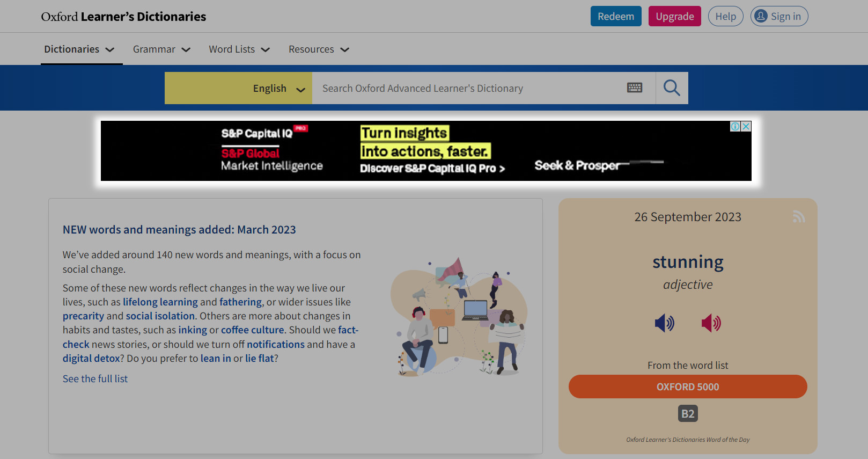Click 'Discover S&P Capital IQ Pro' ad text
The height and width of the screenshot is (459, 868).
[x=432, y=169]
